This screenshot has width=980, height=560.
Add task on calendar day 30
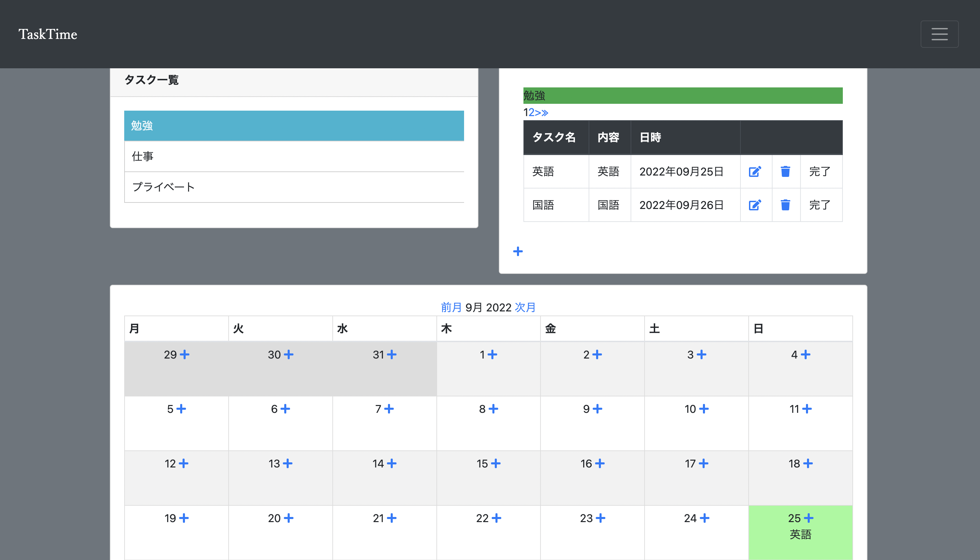pyautogui.click(x=289, y=354)
